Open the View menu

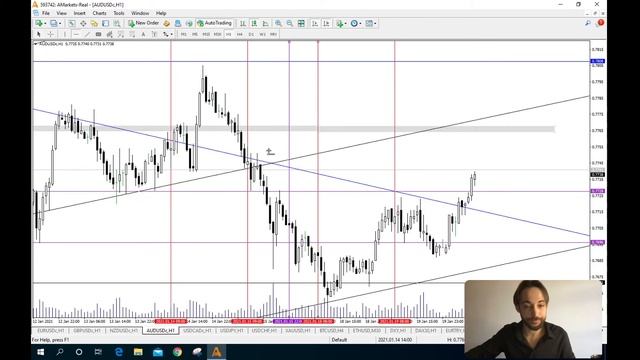click(61, 13)
